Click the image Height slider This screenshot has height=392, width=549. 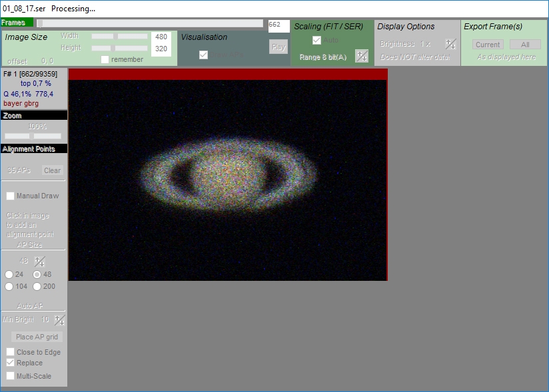click(119, 48)
